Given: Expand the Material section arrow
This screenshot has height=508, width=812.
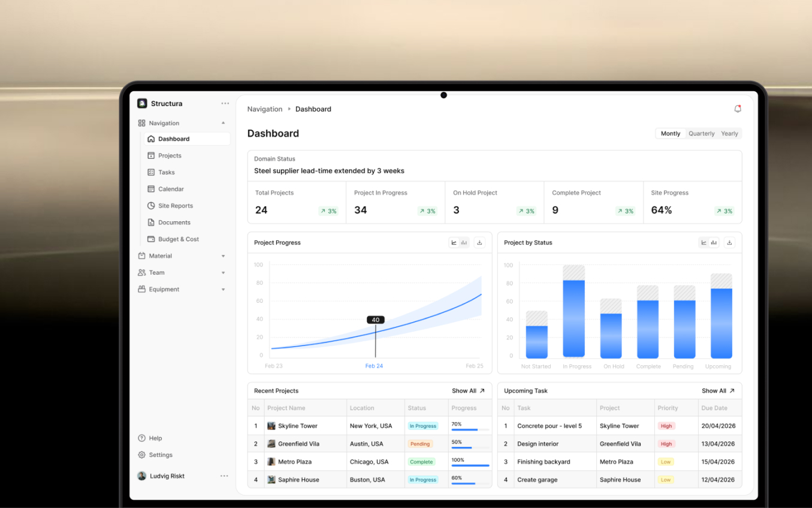Looking at the screenshot, I should [x=224, y=256].
